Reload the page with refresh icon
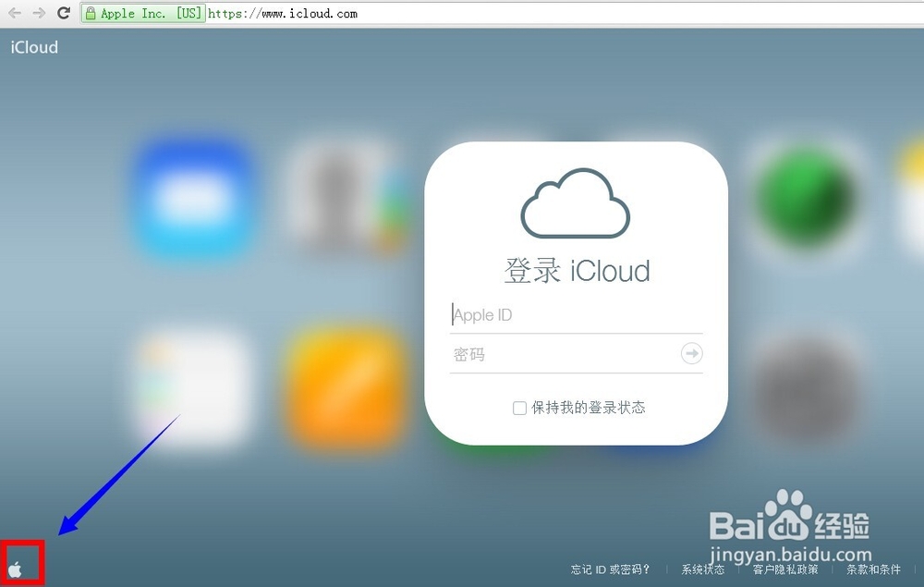The image size is (924, 587). pyautogui.click(x=64, y=13)
